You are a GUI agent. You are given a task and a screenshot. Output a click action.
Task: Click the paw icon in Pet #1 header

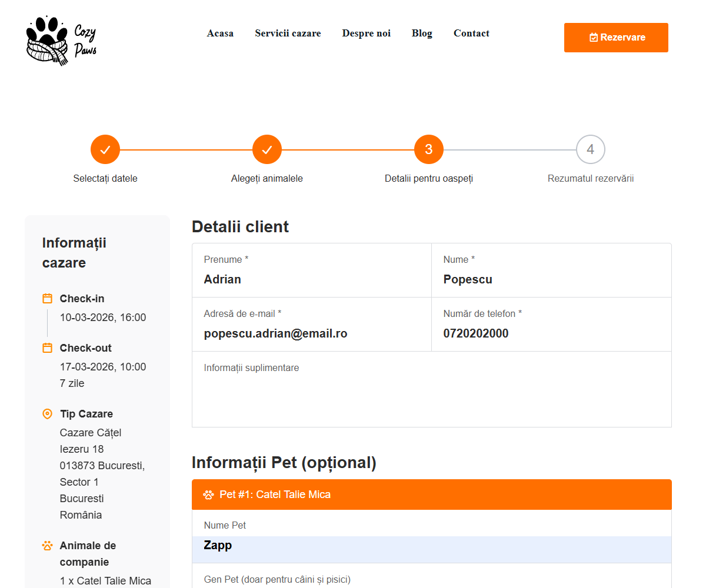208,495
